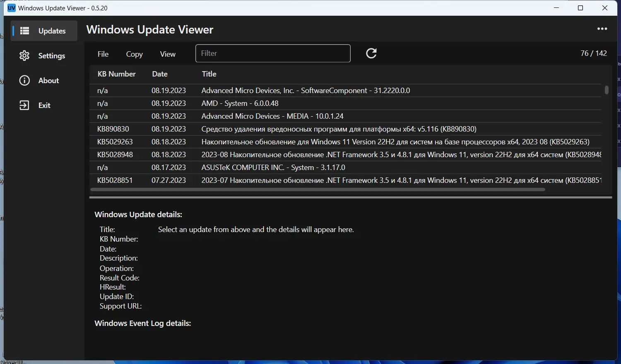Click the vertical scrollbar thumb of the update list
Viewport: 621px width, 364px height.
click(x=607, y=90)
